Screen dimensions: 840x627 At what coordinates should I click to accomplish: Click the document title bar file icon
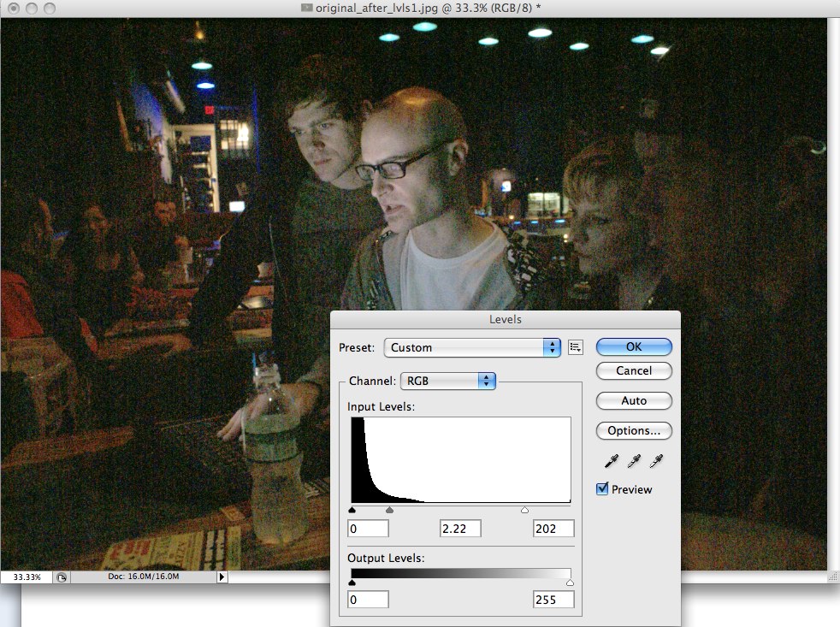[x=306, y=8]
